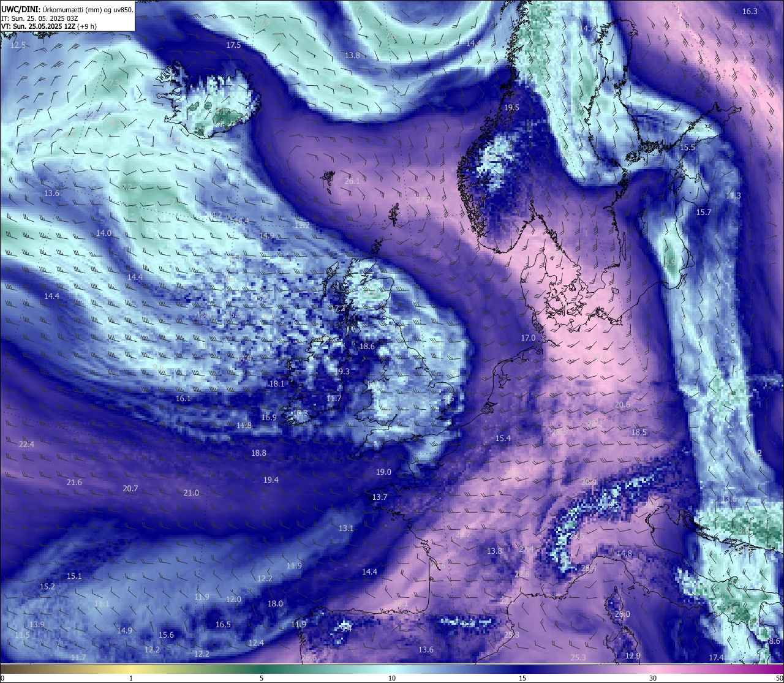The image size is (784, 683).
Task: Click the 13.7 value near Brittany
Action: coord(380,497)
